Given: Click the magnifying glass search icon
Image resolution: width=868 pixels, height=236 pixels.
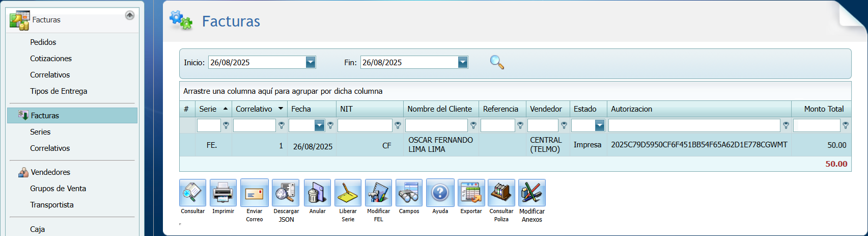Looking at the screenshot, I should [x=497, y=62].
